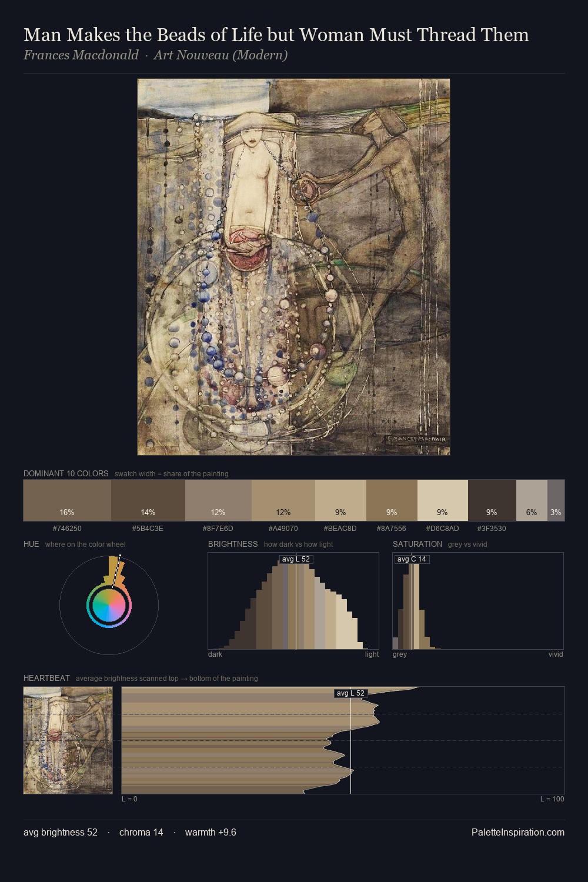Viewport: 588px width, 882px height.
Task: Click the 'HEARTBEAT' section label
Action: (x=46, y=678)
